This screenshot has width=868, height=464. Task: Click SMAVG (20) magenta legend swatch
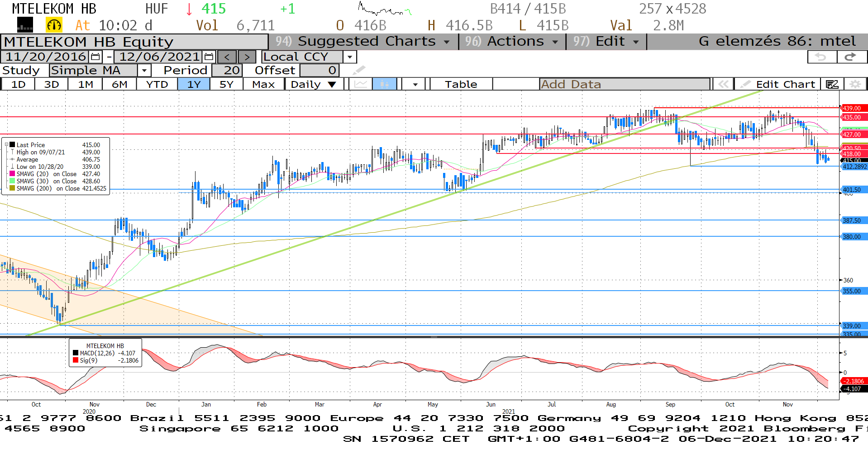click(x=13, y=174)
